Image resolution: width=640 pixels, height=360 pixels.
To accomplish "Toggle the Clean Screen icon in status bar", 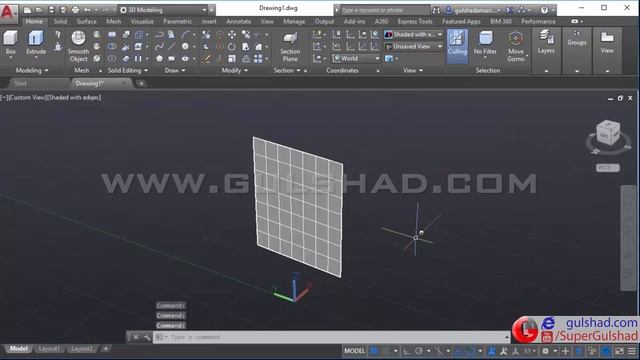I will [x=619, y=351].
